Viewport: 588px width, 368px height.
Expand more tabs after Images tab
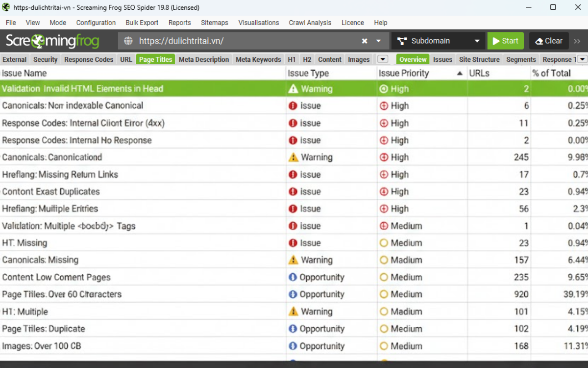click(x=382, y=59)
